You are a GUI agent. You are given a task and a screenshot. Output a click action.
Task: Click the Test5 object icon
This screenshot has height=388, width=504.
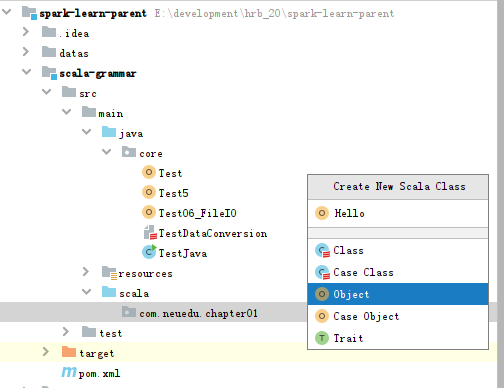tap(149, 192)
